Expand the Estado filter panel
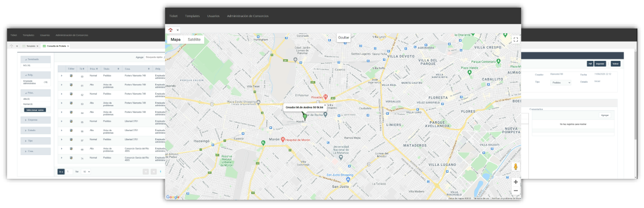 [36, 130]
